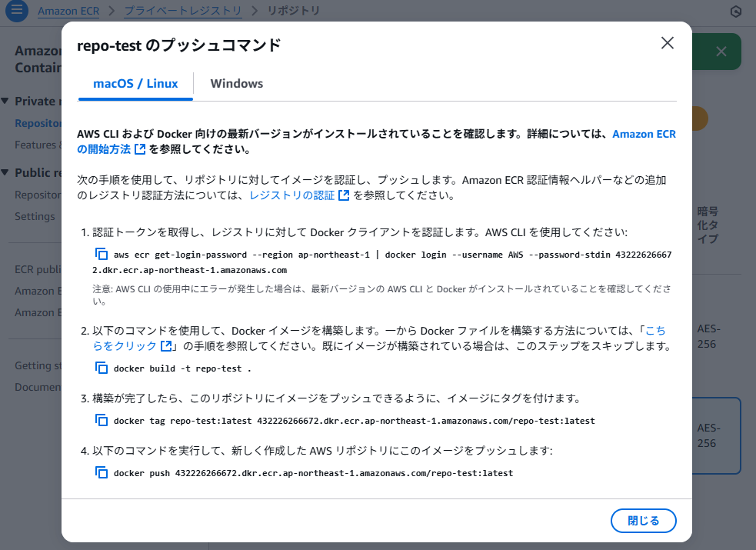Copy the docker push command
Screen dimensions: 756x550
102,472
